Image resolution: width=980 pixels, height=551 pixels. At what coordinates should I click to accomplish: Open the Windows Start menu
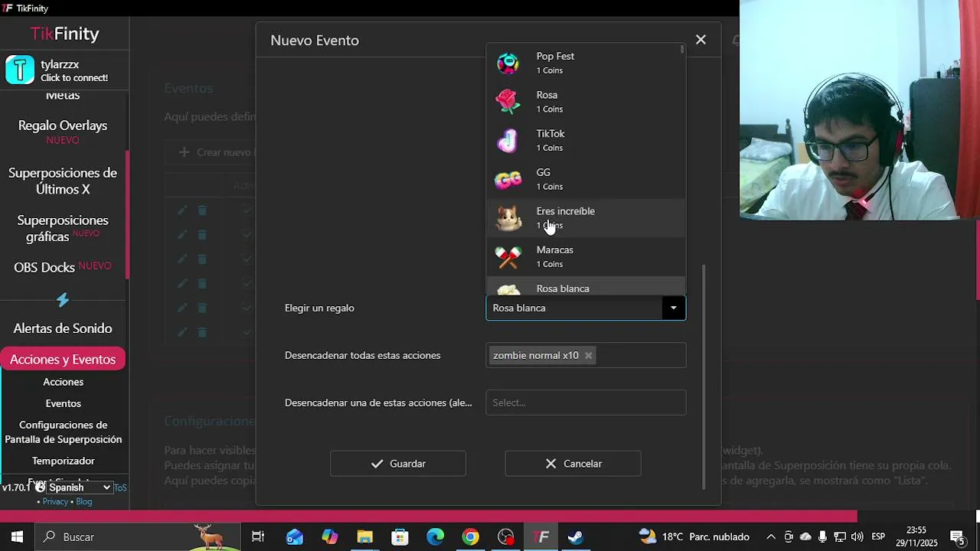click(x=17, y=537)
